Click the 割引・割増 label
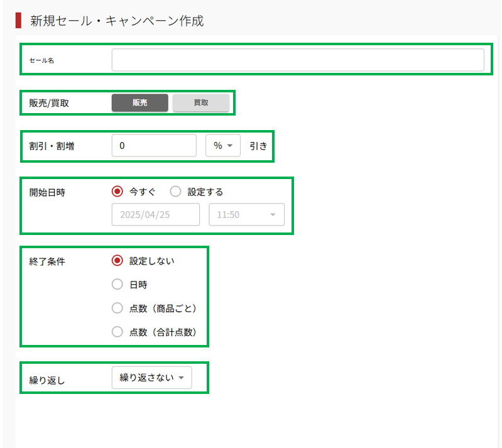The height and width of the screenshot is (448, 502). tap(49, 146)
